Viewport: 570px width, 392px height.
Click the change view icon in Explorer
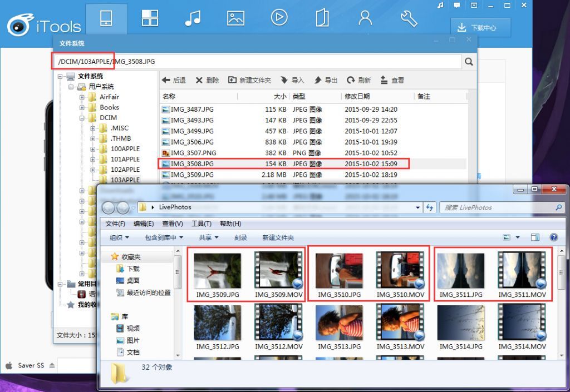[507, 237]
